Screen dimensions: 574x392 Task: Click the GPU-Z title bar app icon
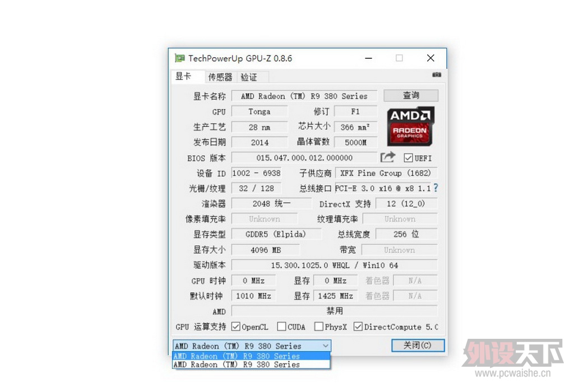pyautogui.click(x=179, y=58)
